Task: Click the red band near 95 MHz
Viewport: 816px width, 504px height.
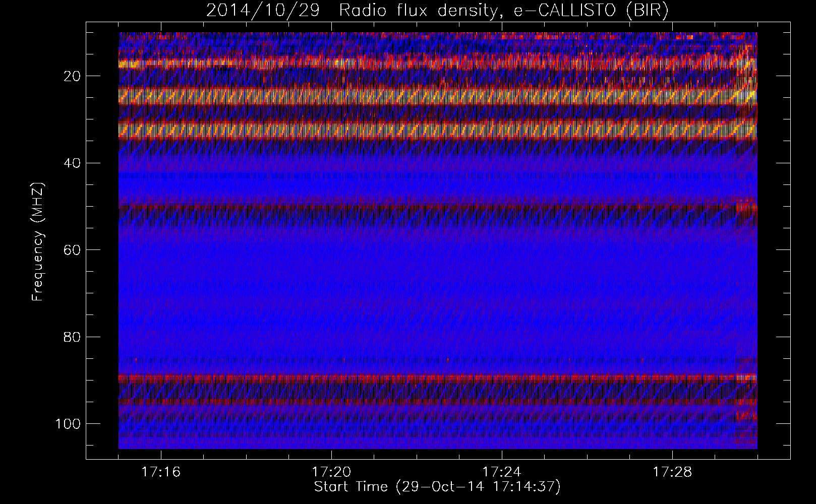Action: tap(434, 402)
